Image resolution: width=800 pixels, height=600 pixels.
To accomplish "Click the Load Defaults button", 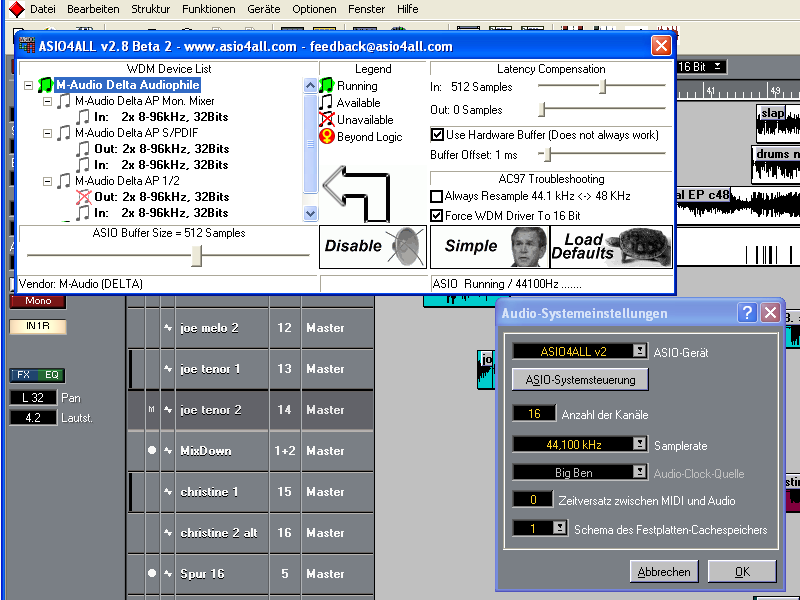I will [611, 247].
